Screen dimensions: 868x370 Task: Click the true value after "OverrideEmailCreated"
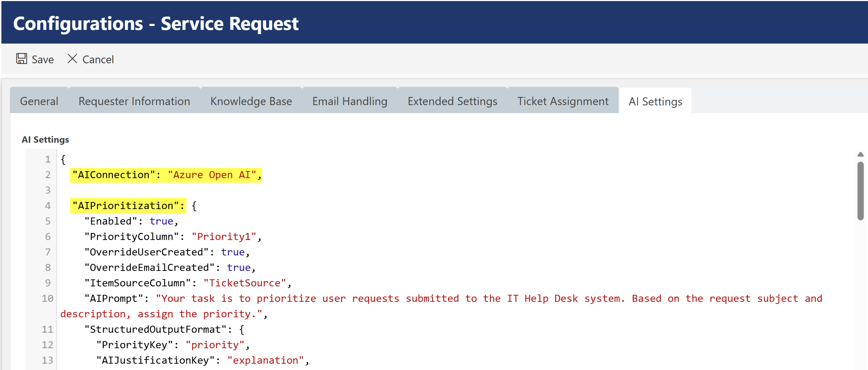pyautogui.click(x=239, y=268)
